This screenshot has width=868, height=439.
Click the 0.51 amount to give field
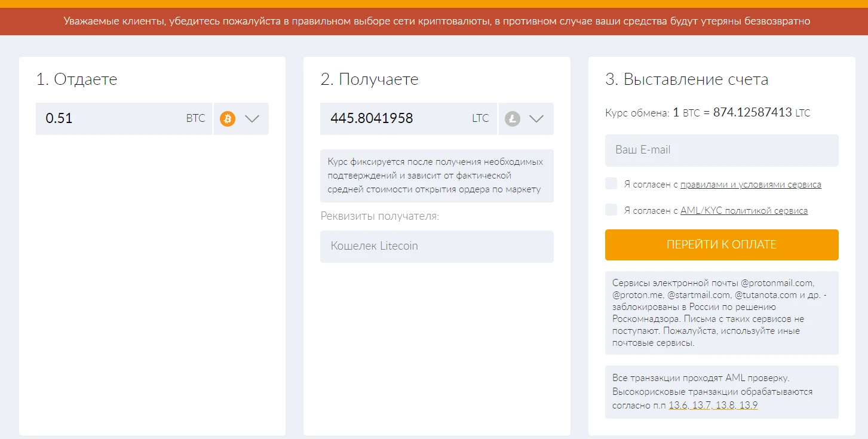124,118
